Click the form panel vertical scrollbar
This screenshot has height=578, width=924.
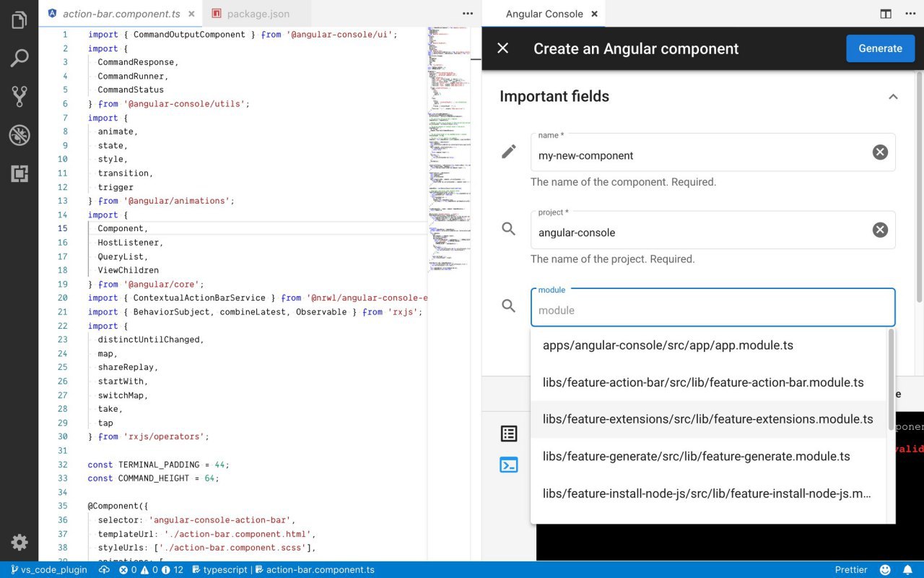919,188
